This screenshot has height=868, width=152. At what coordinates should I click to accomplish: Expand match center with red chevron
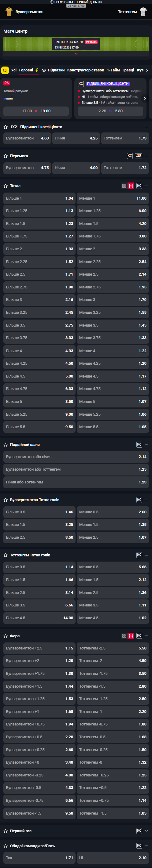(x=76, y=54)
